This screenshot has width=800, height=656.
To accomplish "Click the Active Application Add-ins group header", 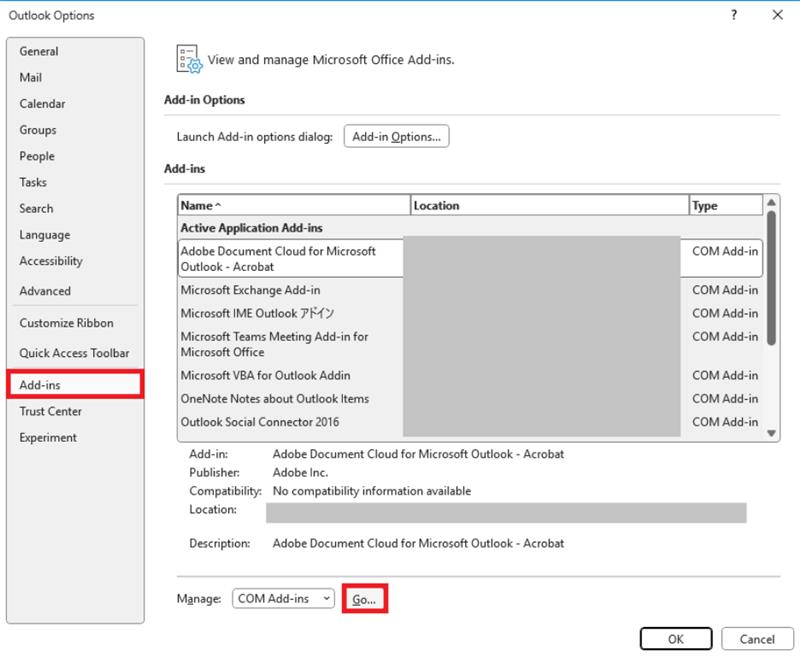I will (x=252, y=228).
